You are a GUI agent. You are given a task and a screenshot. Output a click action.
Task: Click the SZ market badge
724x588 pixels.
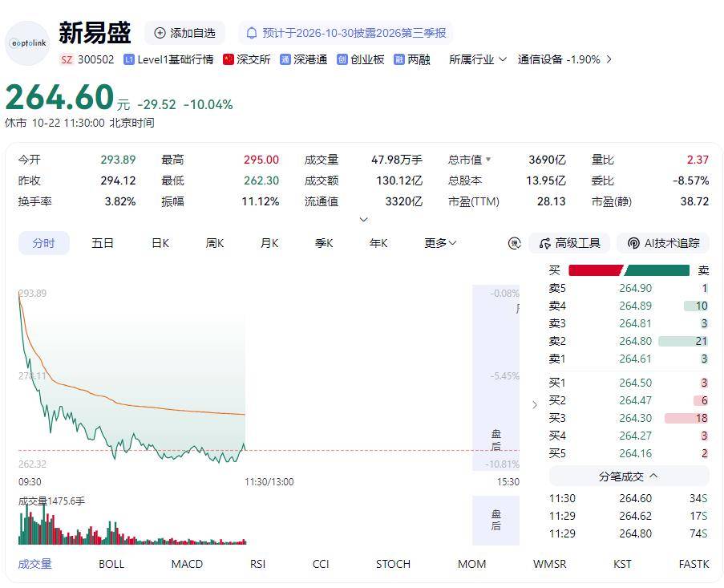tap(67, 59)
